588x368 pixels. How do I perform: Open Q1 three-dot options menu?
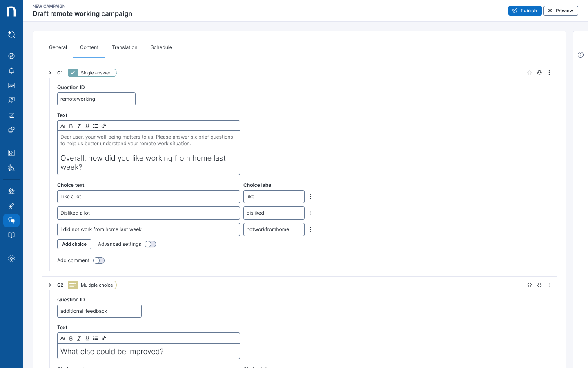tap(549, 73)
